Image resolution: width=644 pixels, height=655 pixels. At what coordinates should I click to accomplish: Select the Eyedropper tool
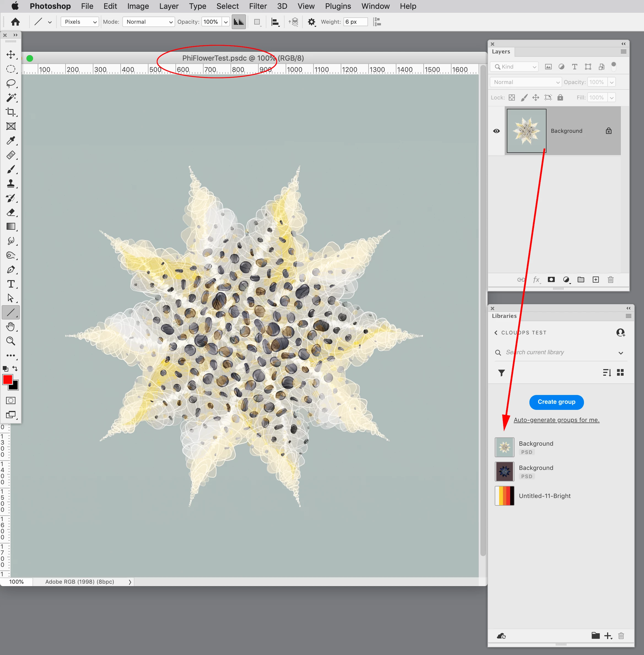point(11,141)
